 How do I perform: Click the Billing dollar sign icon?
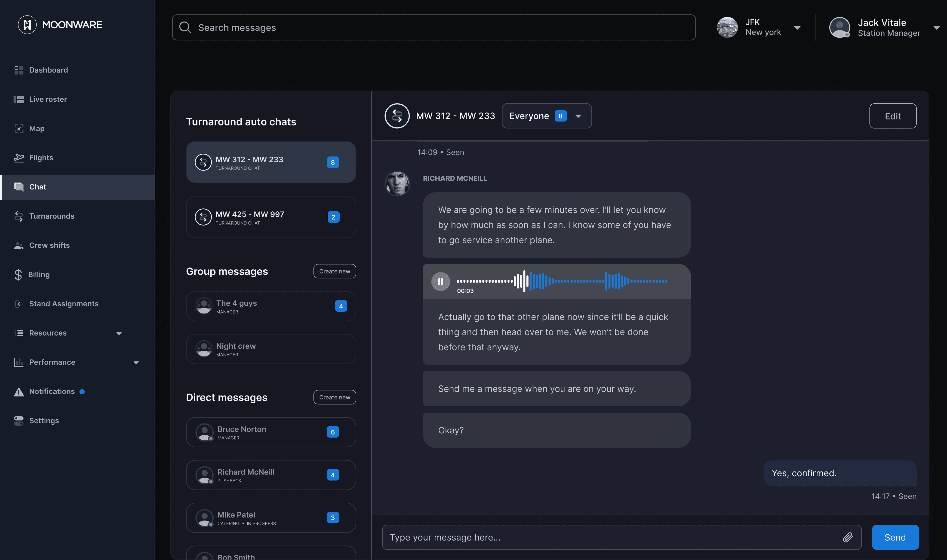point(18,275)
